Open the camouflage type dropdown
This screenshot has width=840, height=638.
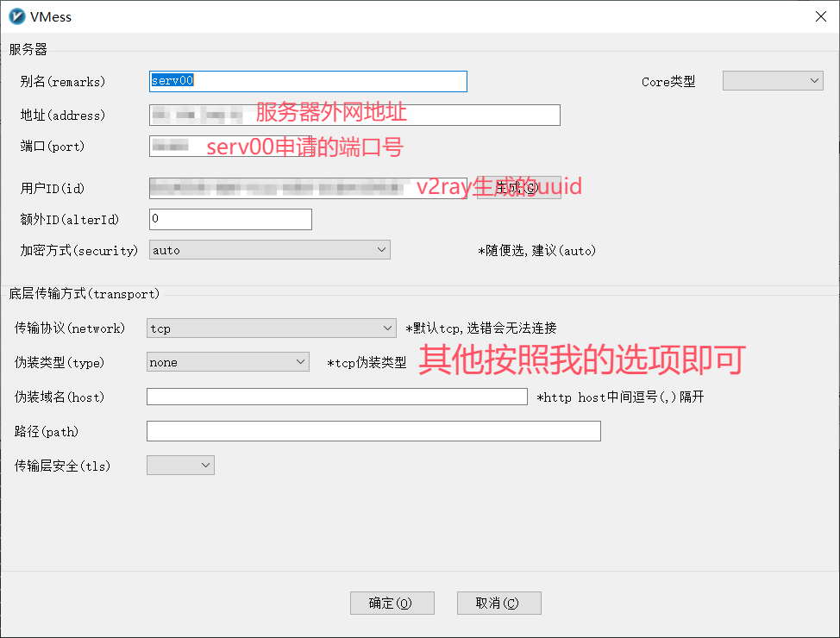(228, 361)
